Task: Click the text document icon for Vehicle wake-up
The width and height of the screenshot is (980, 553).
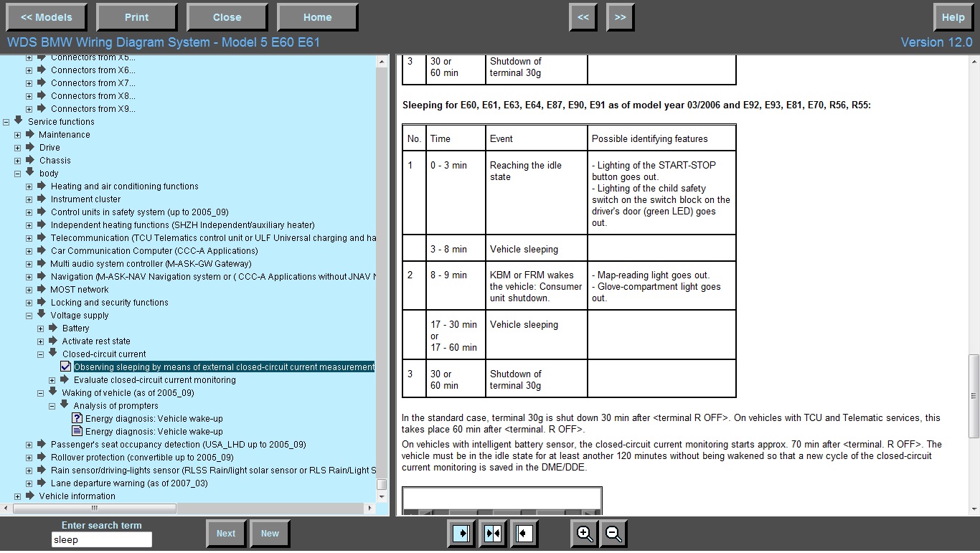Action: pyautogui.click(x=77, y=431)
